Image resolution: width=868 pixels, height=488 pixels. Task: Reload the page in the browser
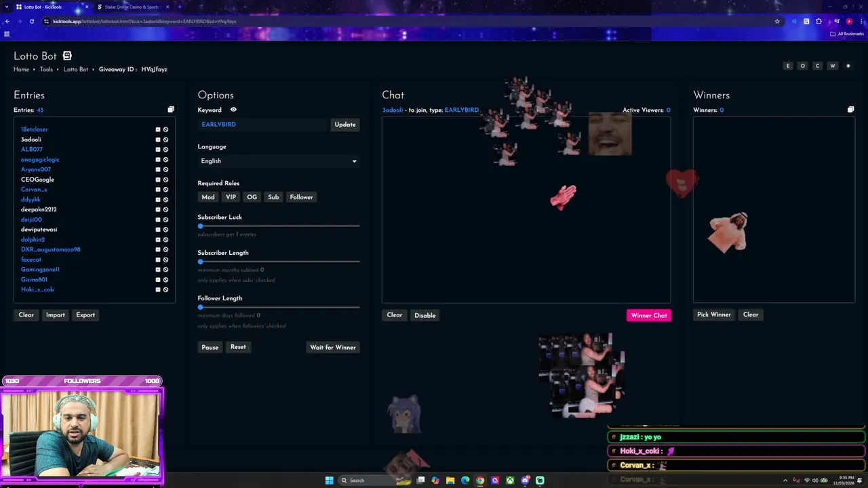(31, 21)
